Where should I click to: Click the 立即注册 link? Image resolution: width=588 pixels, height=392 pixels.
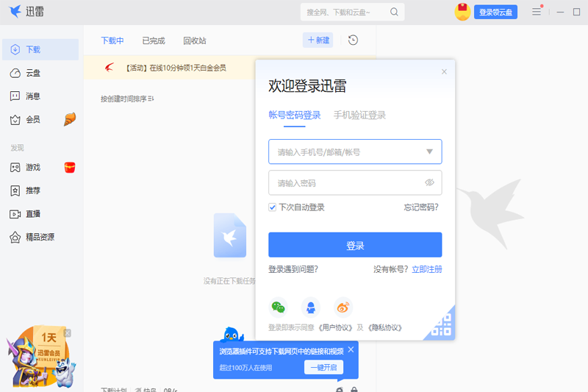tap(427, 270)
